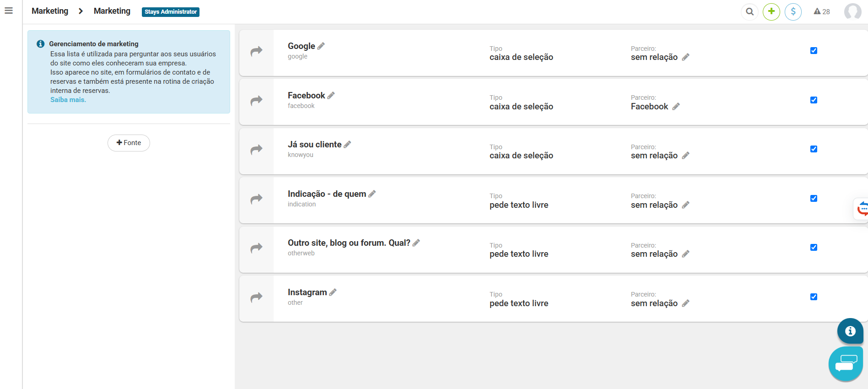Uncheck the Google source checkbox
This screenshot has width=868, height=389.
coord(814,51)
